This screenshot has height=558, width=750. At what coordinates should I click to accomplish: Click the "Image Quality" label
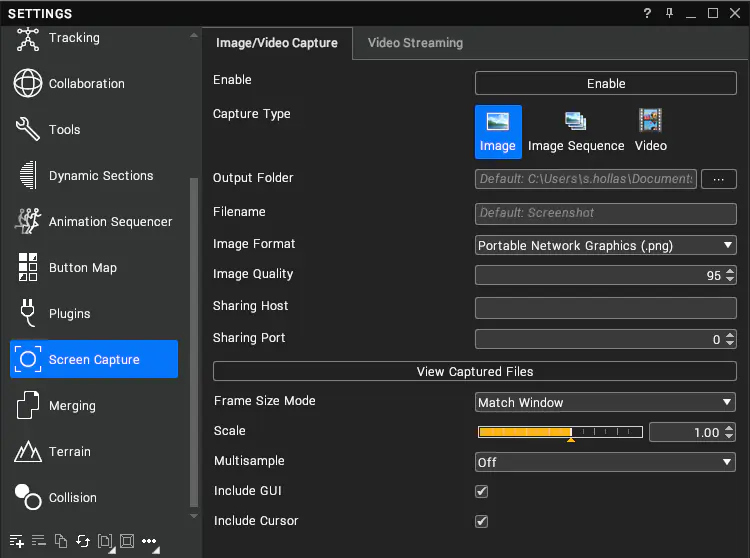click(x=253, y=274)
